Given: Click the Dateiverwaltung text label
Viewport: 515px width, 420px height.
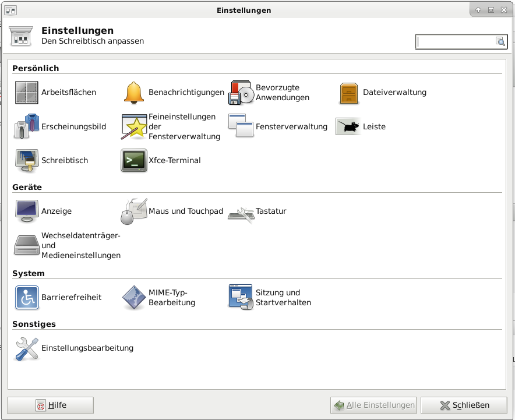Looking at the screenshot, I should click(x=394, y=92).
